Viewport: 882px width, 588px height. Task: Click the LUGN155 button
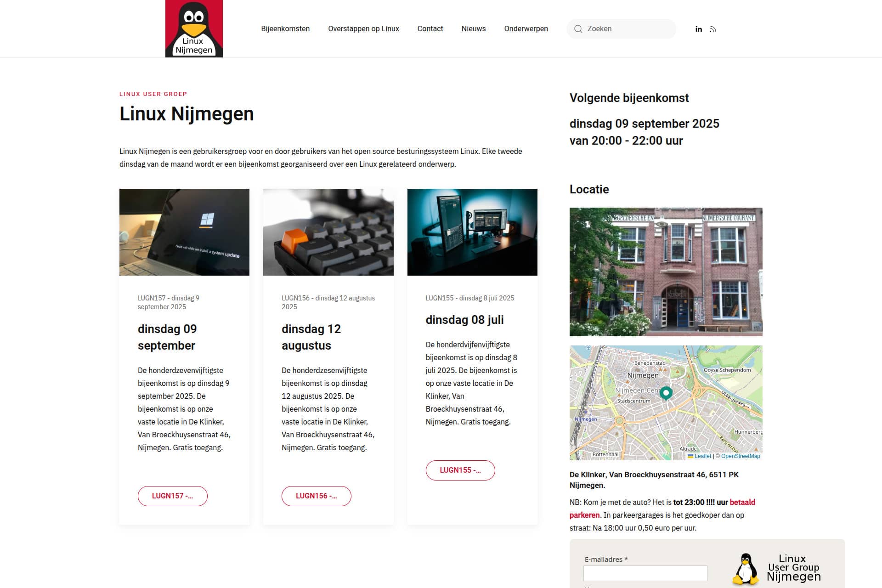(460, 470)
